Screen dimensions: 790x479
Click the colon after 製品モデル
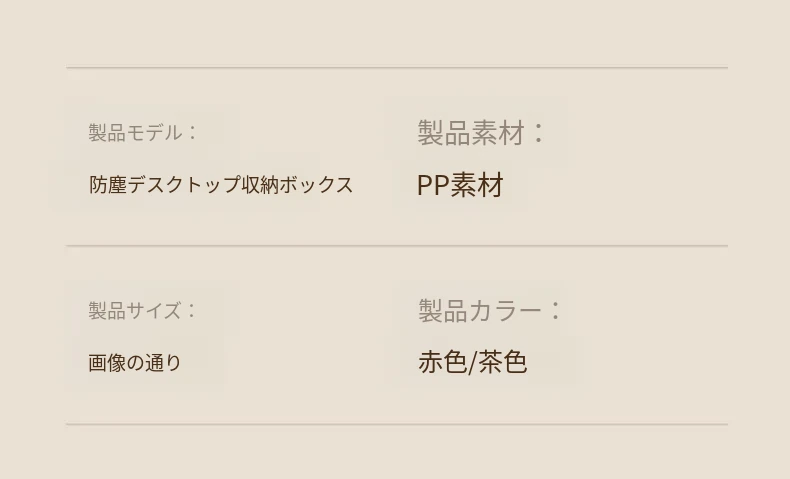pyautogui.click(x=192, y=133)
